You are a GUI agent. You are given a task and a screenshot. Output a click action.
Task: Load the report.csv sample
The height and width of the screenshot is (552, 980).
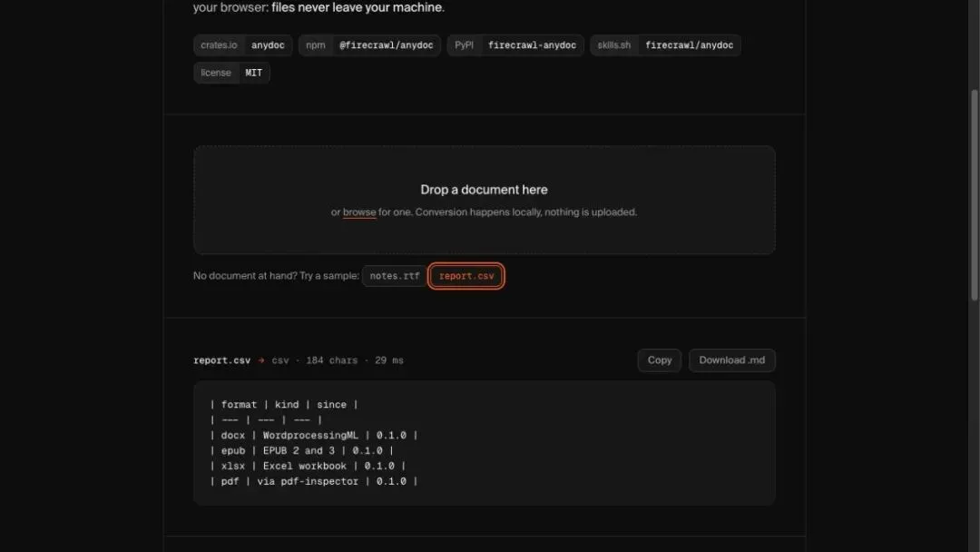466,276
